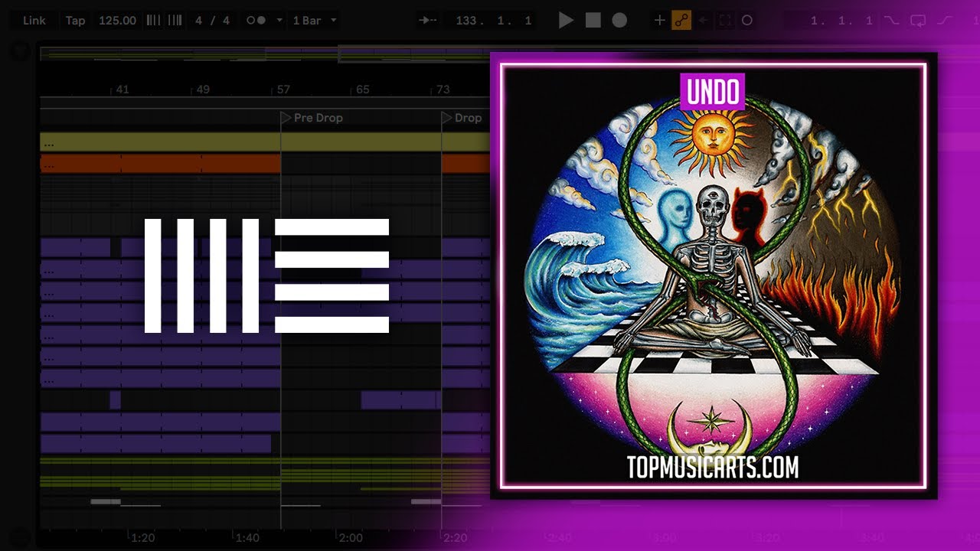The image size is (980, 551).
Task: Click the Pre Drop locator
Action: (312, 118)
